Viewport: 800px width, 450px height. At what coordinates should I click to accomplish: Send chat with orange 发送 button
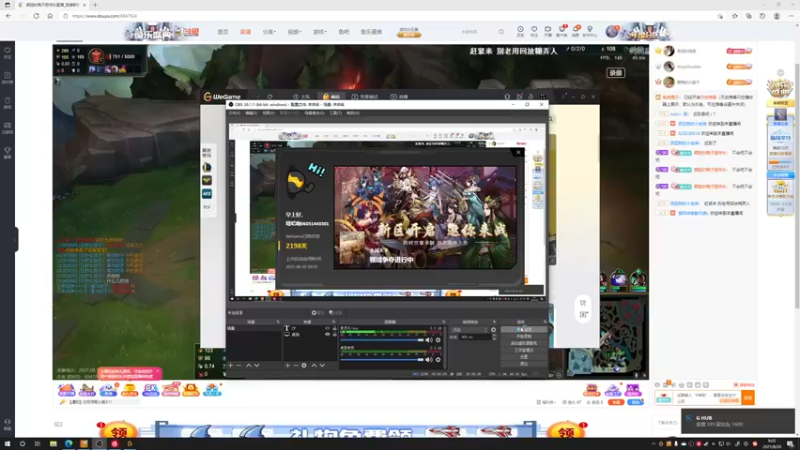coord(748,397)
